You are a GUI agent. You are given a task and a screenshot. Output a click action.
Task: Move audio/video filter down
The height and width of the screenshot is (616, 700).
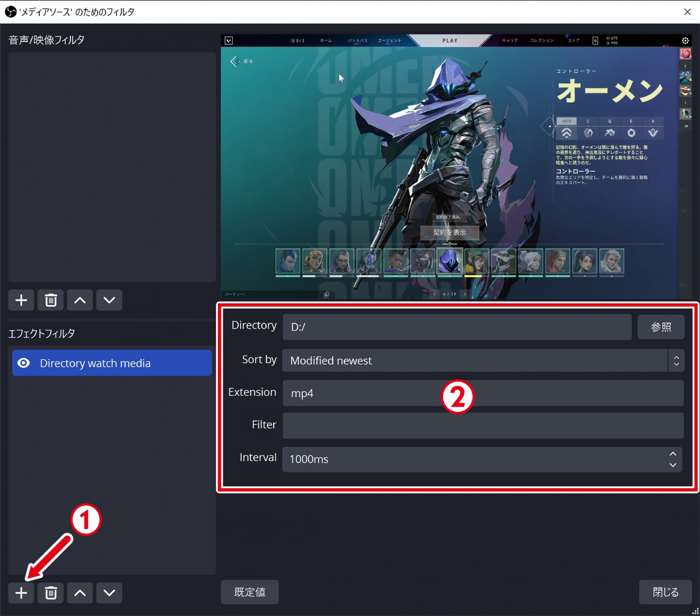click(109, 300)
